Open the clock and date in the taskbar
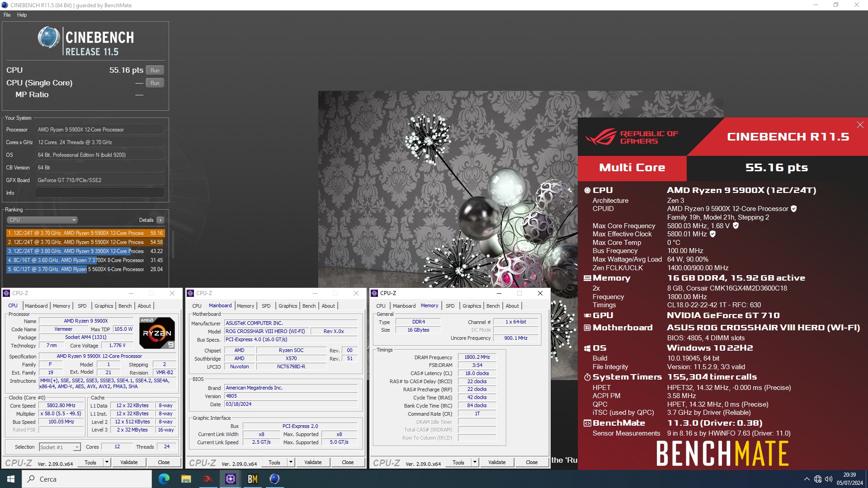Screen dimensions: 868x488 tap(849, 479)
